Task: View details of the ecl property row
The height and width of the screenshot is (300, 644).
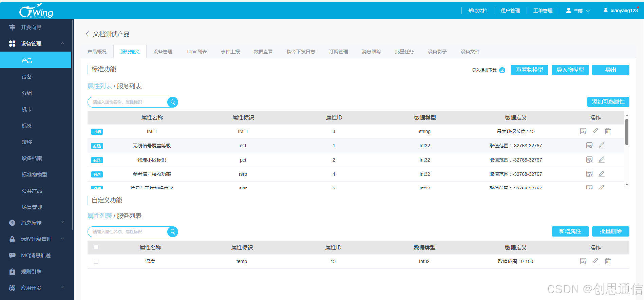Action: (589, 146)
